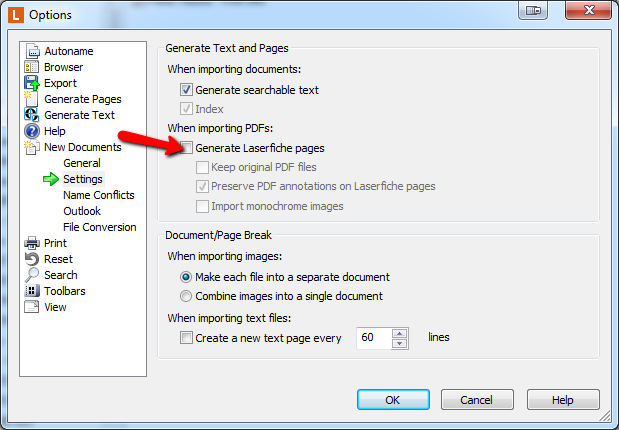The height and width of the screenshot is (430, 619).
Task: Click the Cancel button
Action: [477, 400]
